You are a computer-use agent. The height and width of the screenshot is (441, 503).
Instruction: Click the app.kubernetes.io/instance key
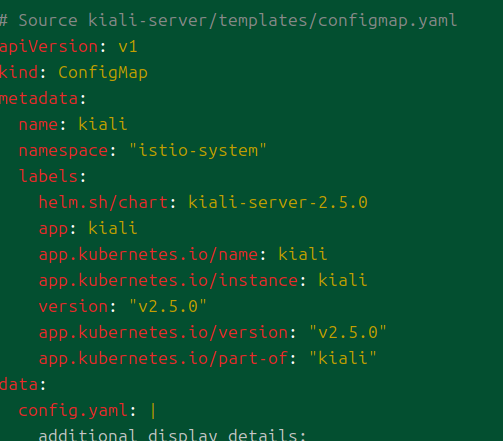pos(169,280)
